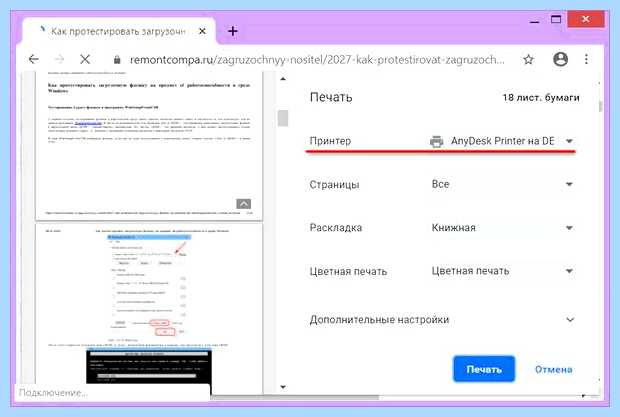The height and width of the screenshot is (417, 620).
Task: Click the browser back arrow
Action: point(34,59)
